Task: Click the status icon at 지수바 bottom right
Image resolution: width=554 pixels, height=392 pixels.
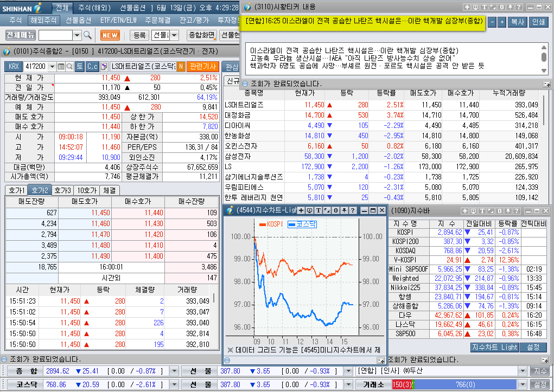Action: coord(545,360)
